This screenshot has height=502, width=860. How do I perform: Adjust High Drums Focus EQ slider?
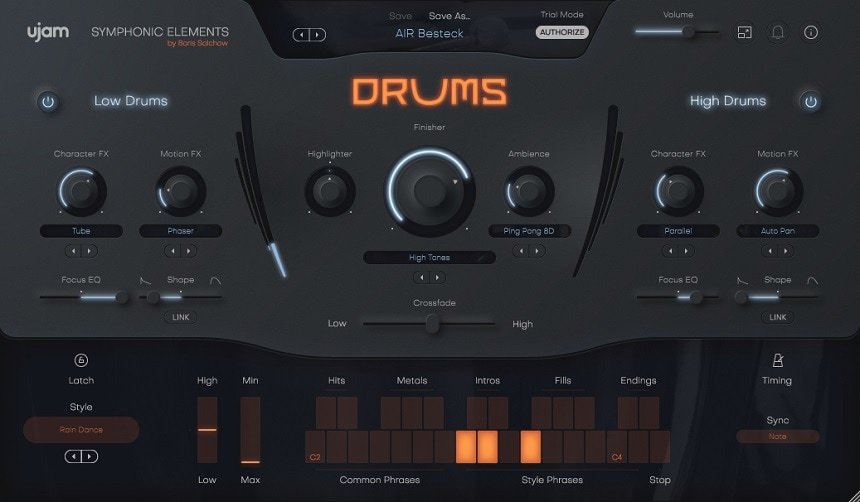tap(678, 297)
